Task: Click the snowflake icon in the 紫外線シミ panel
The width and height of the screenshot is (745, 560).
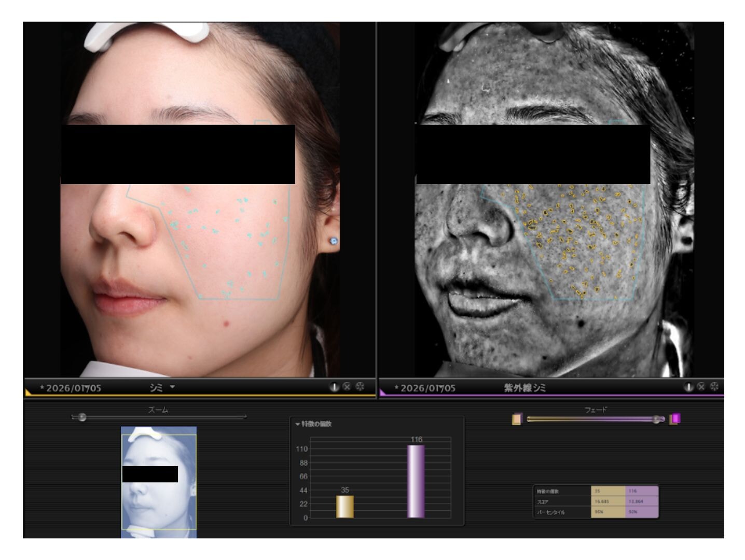Action: pyautogui.click(x=714, y=387)
